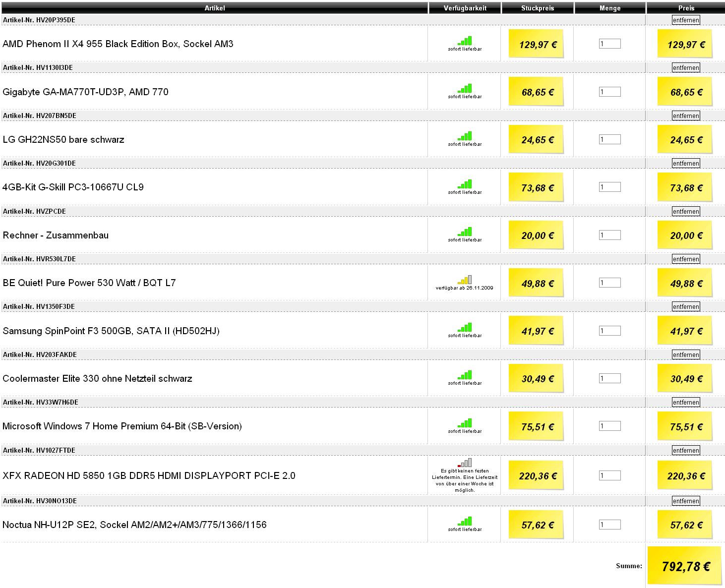The height and width of the screenshot is (588, 725).
Task: Click yellow availability icon for BE Quiet! Pure Power
Action: (x=465, y=280)
